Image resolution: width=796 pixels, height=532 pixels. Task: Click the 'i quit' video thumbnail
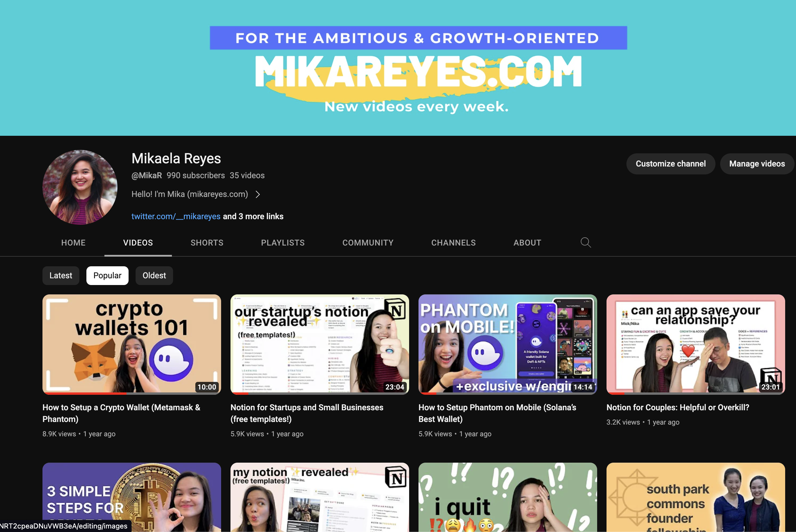pos(507,497)
